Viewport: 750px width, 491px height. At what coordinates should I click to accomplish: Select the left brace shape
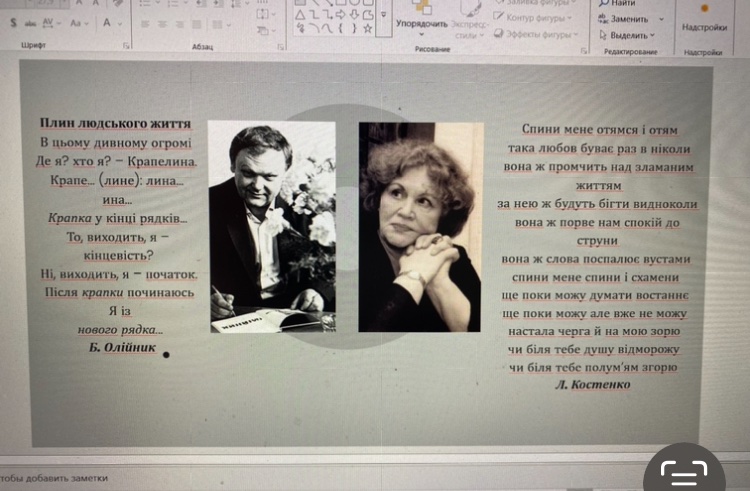[341, 28]
